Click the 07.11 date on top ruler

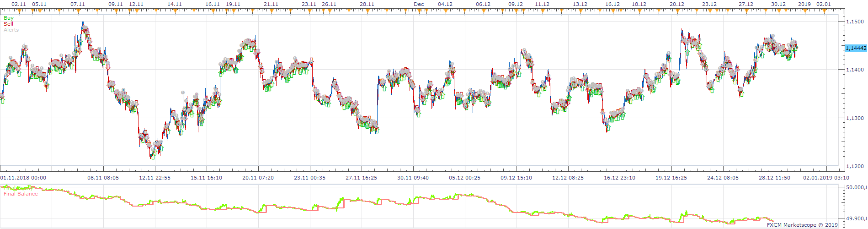78,4
